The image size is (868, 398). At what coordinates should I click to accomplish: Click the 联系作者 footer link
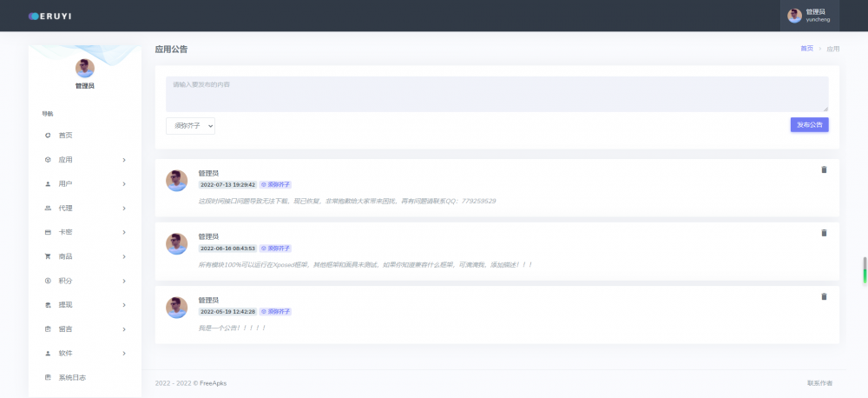[819, 383]
